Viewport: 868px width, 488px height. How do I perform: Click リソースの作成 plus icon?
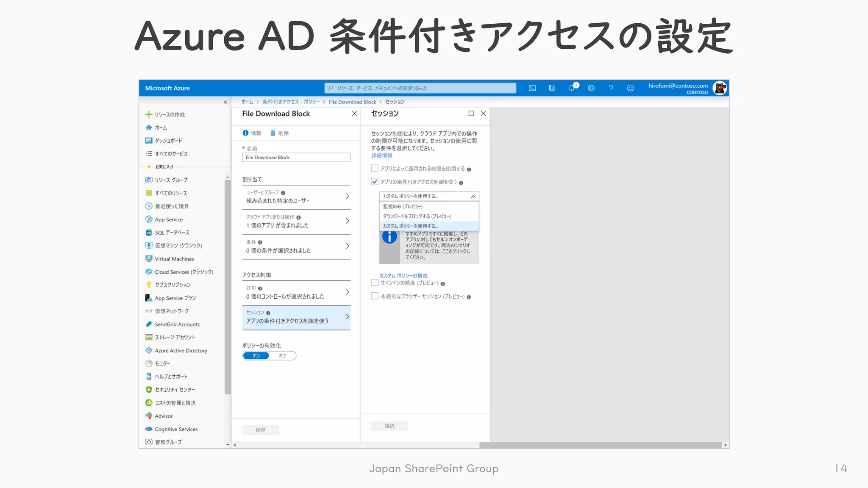149,114
